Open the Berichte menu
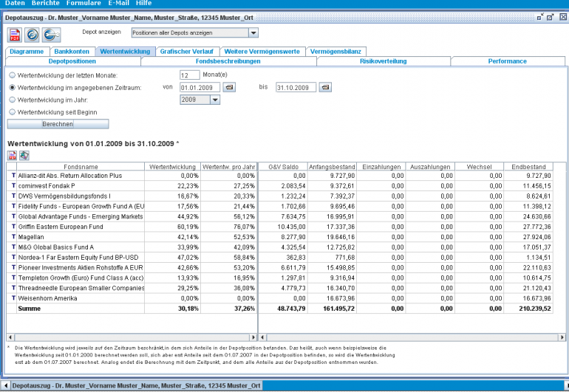The height and width of the screenshot is (392, 569). [46, 4]
